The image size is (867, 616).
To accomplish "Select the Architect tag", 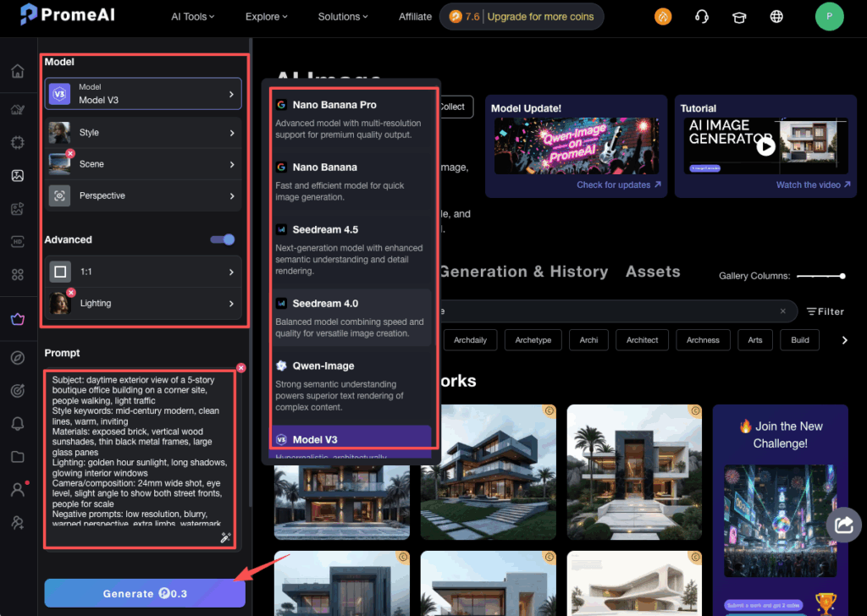I will pyautogui.click(x=642, y=340).
